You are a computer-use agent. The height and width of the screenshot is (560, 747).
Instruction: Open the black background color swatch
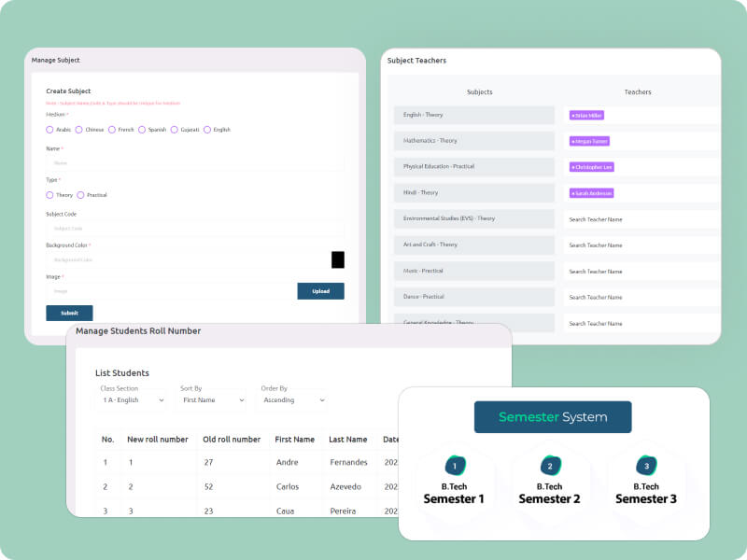(338, 259)
